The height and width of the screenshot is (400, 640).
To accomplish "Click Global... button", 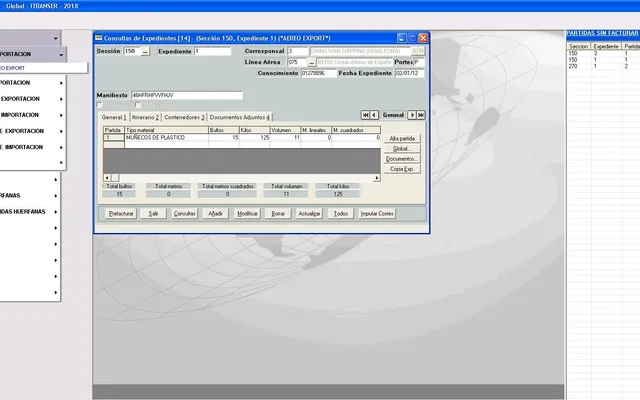I will 402,149.
